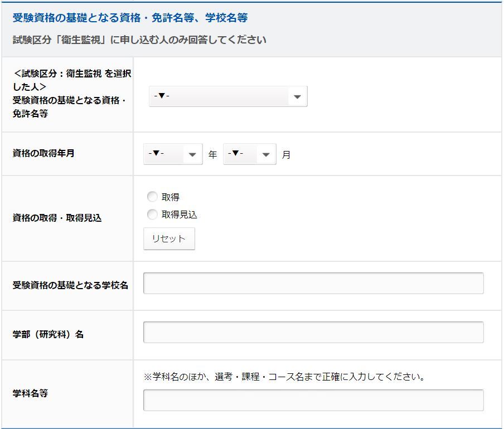Image resolution: width=504 pixels, height=429 pixels.
Task: Click the ※学科名のほか note text
Action: pyautogui.click(x=285, y=377)
